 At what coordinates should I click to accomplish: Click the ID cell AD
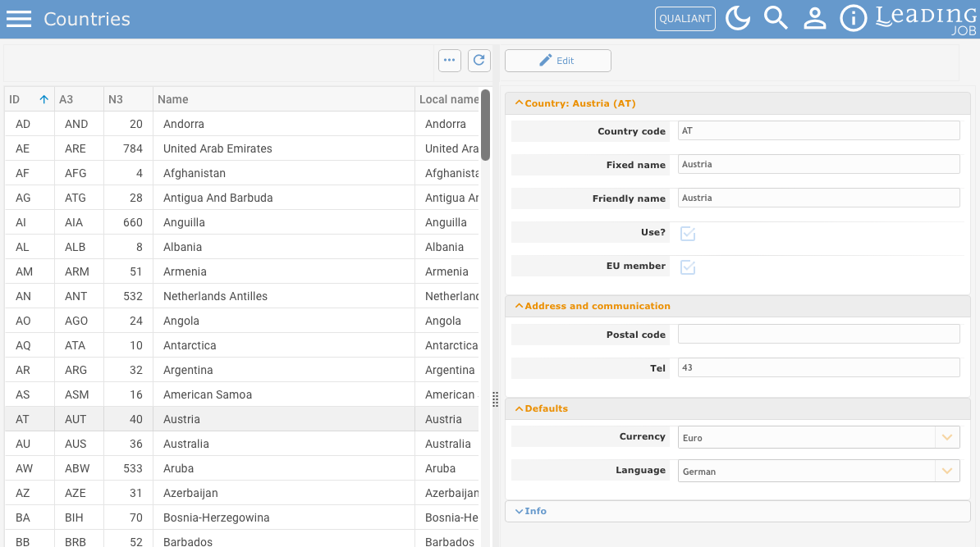[30, 124]
